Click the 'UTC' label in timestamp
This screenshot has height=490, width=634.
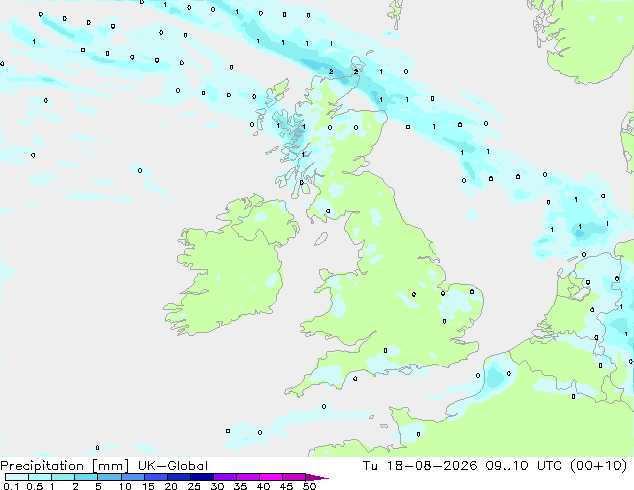tap(549, 466)
